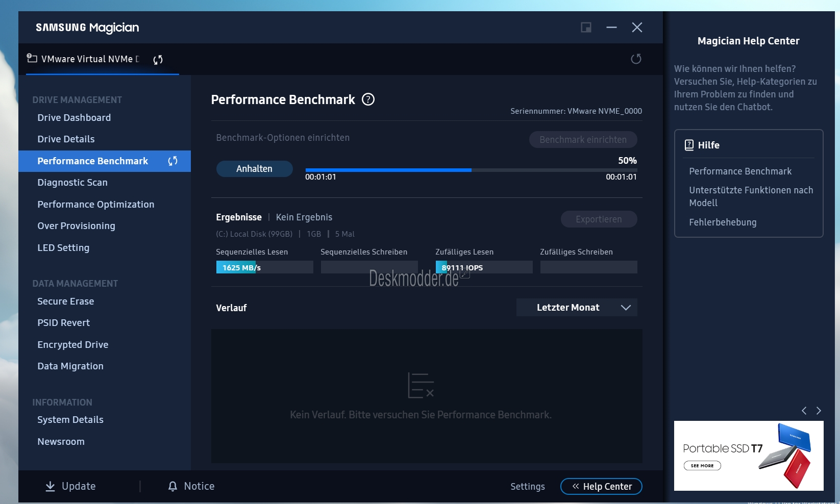Screen dimensions: 840x504
Task: Close the Samsung Magician window
Action: 637,28
